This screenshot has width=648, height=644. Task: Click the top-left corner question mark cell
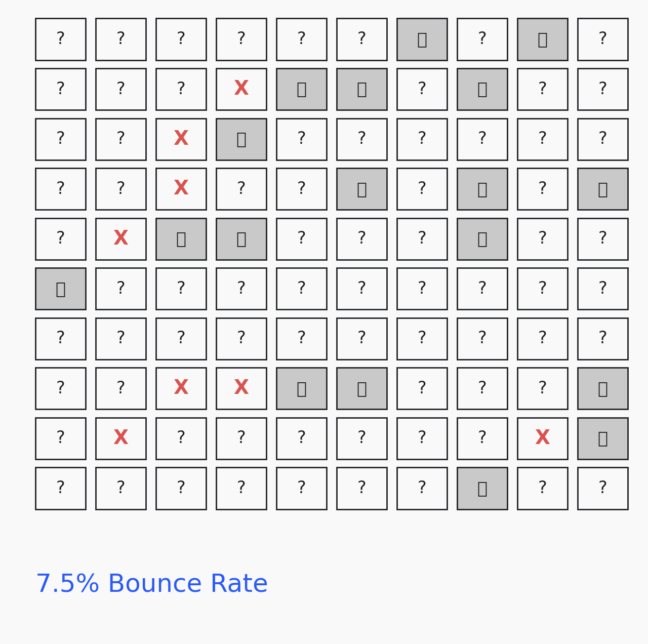(x=61, y=39)
